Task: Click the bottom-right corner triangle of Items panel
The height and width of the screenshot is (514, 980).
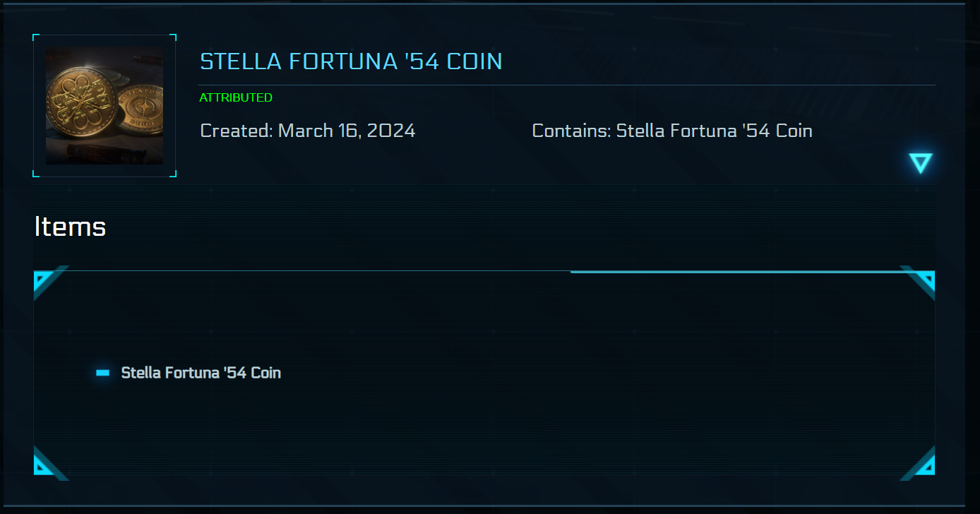Action: pos(925,465)
